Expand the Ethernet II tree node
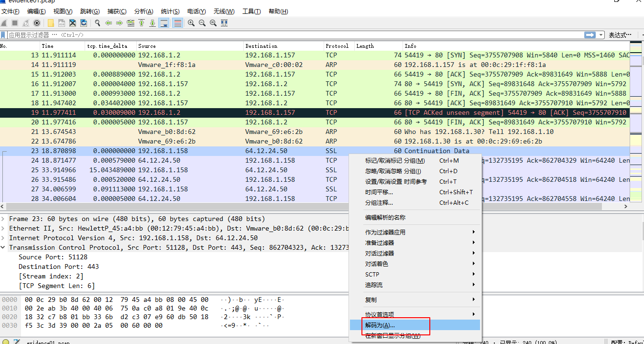Image resolution: width=644 pixels, height=344 pixels. pyautogui.click(x=3, y=228)
